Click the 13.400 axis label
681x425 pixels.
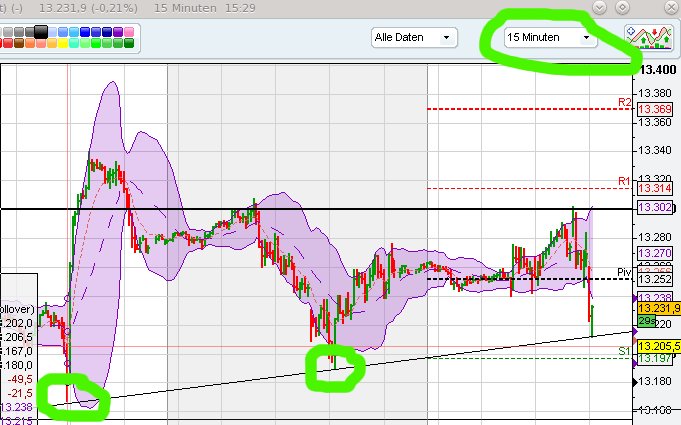[658, 69]
